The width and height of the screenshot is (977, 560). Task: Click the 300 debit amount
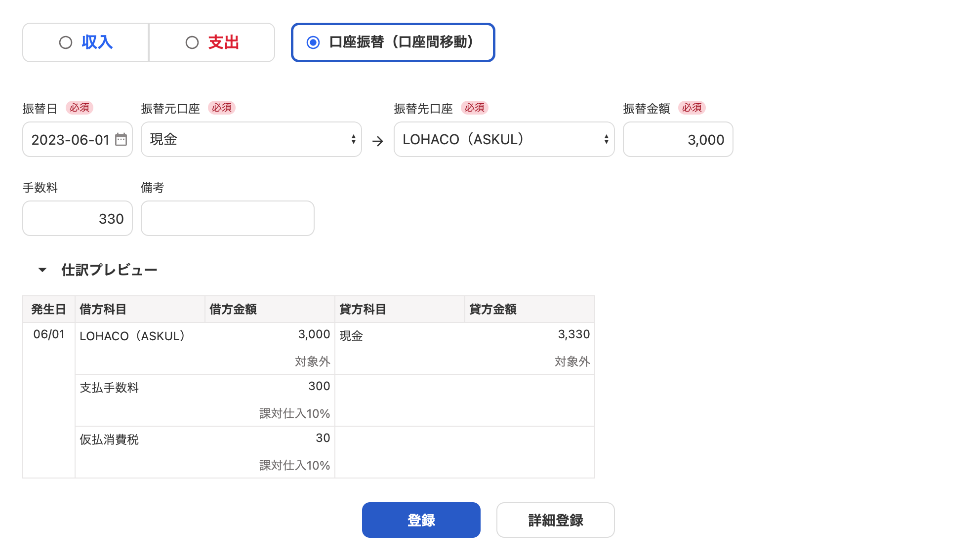[x=319, y=386]
